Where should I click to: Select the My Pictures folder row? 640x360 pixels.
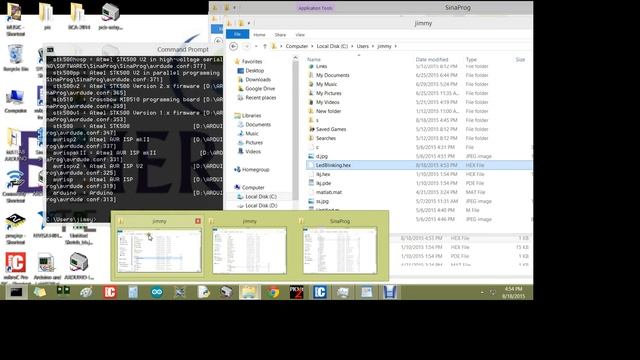(x=419, y=93)
